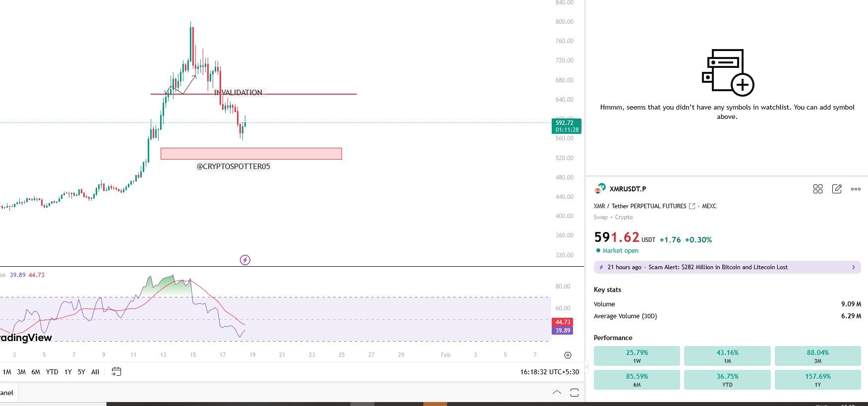This screenshot has width=868, height=406.
Task: Click the green 592.72 price label on scale
Action: point(566,126)
